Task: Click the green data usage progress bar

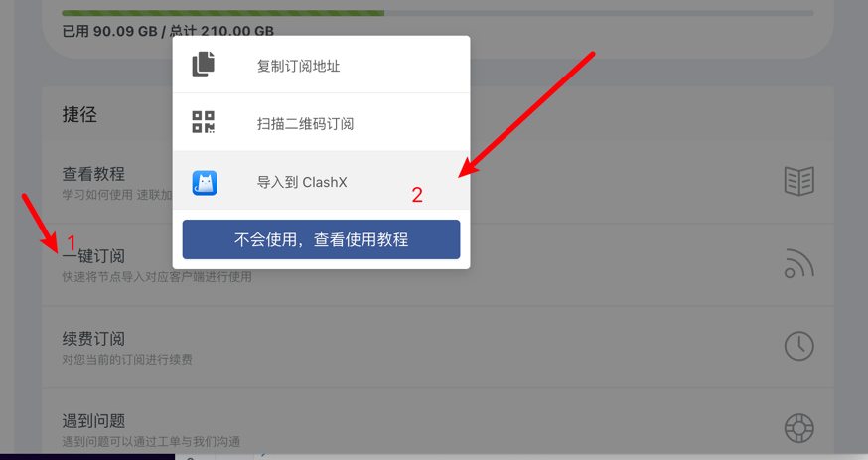Action: (x=223, y=13)
